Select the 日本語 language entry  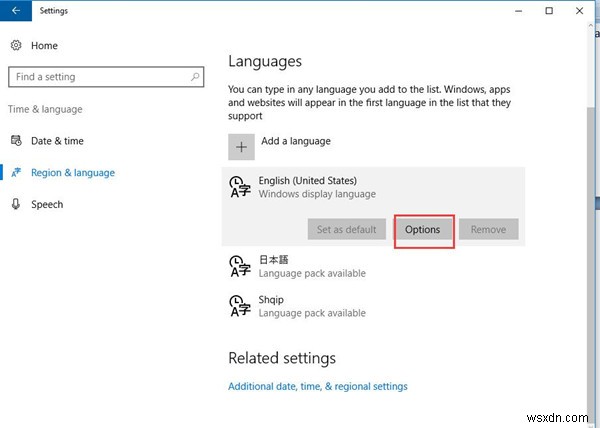point(373,266)
